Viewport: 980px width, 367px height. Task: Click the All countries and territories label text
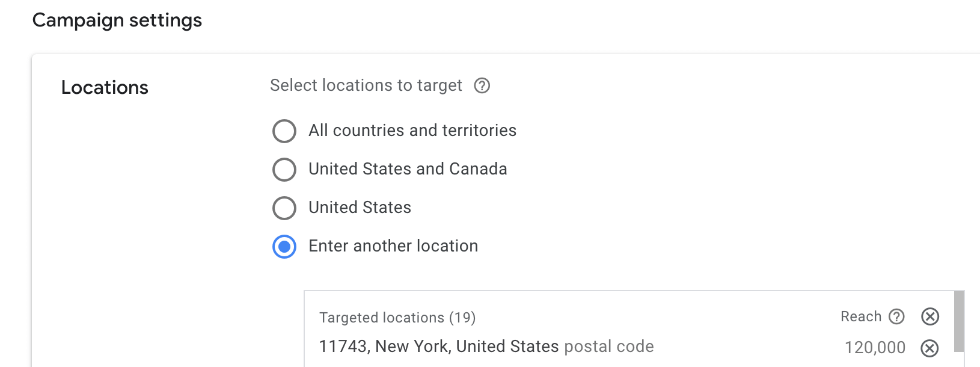[x=412, y=131]
